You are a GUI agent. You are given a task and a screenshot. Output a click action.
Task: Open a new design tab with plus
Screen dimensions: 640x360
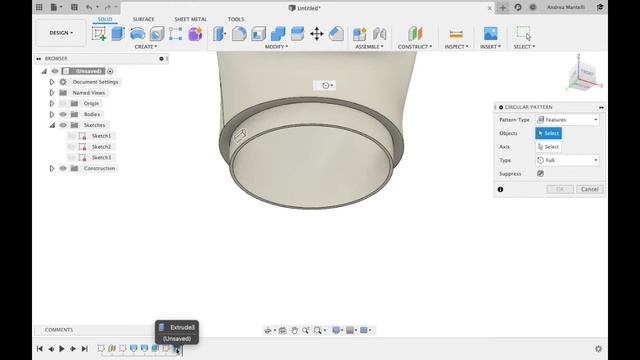coord(503,7)
